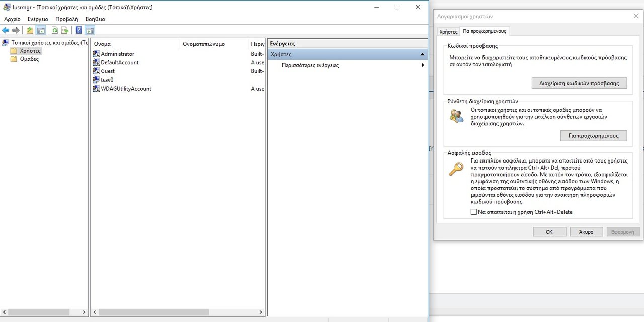This screenshot has height=322, width=644.
Task: Toggle the Show/Hide Console Tree icon
Action: 41,30
